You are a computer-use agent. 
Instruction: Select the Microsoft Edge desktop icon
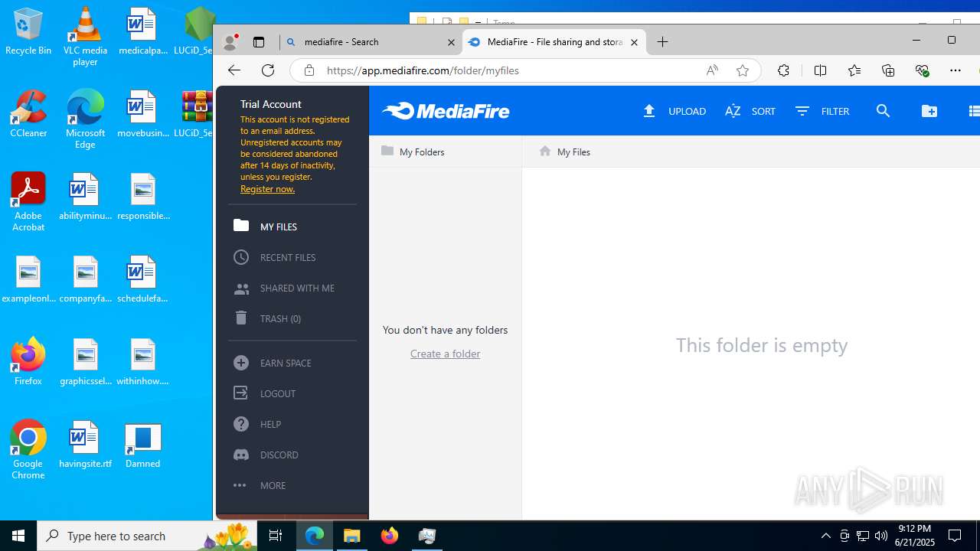85,119
